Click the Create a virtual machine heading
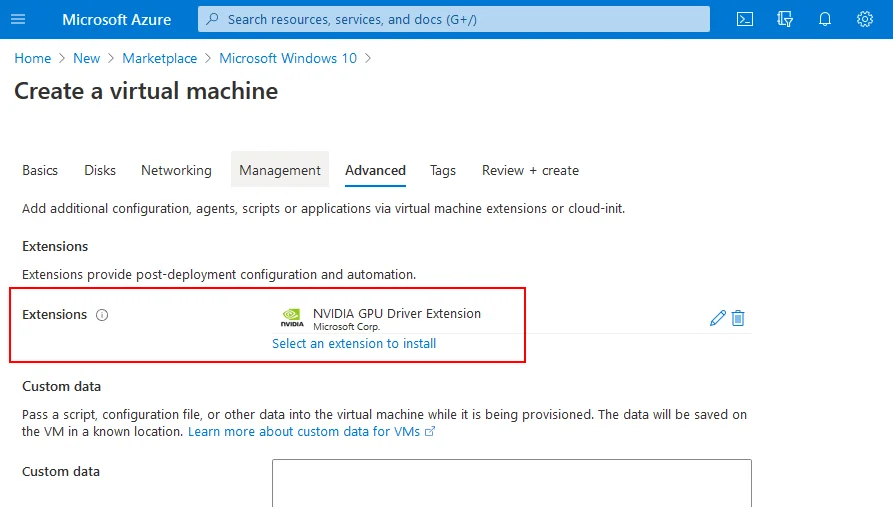The height and width of the screenshot is (507, 893). coord(146,91)
